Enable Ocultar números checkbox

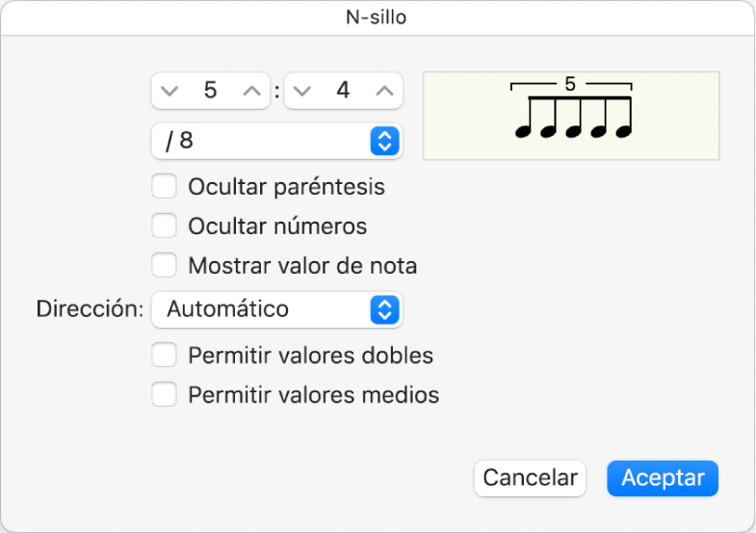(x=165, y=227)
